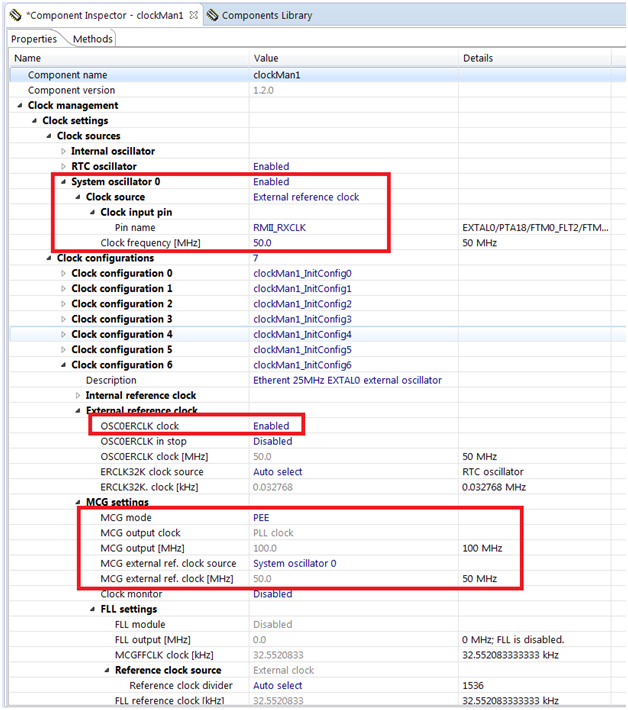Collapse the MCG settings node

coord(78,502)
